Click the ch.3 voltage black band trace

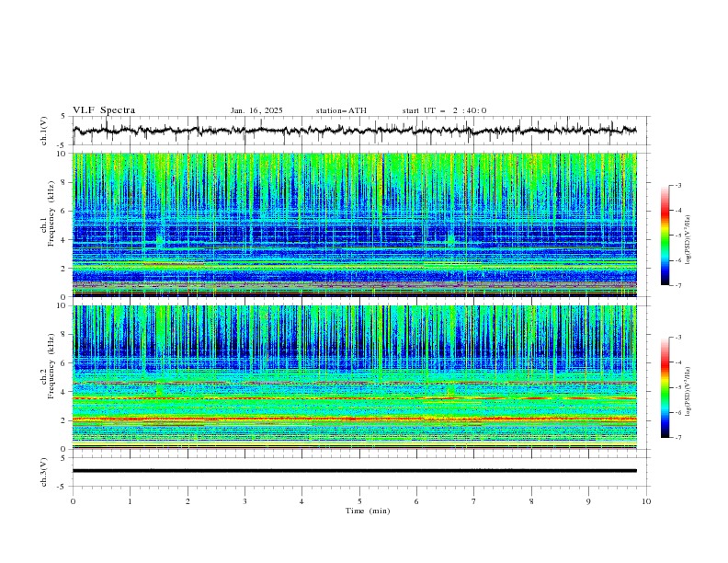[x=354, y=471]
